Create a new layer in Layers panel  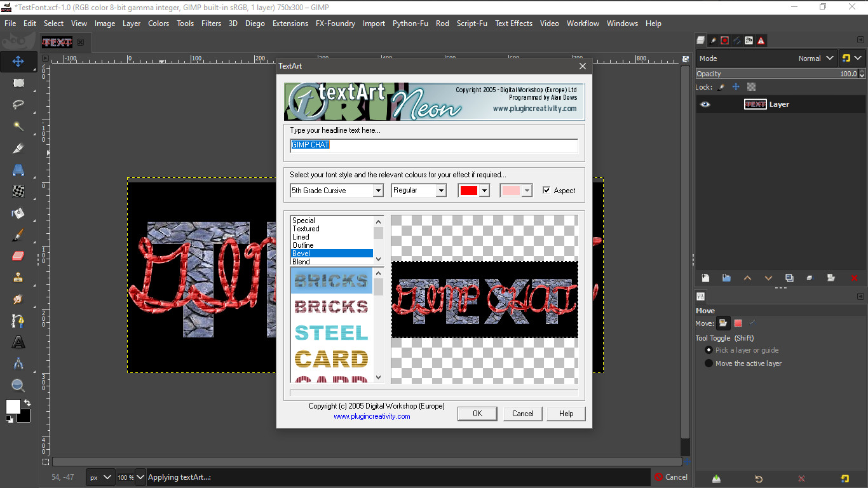(705, 278)
